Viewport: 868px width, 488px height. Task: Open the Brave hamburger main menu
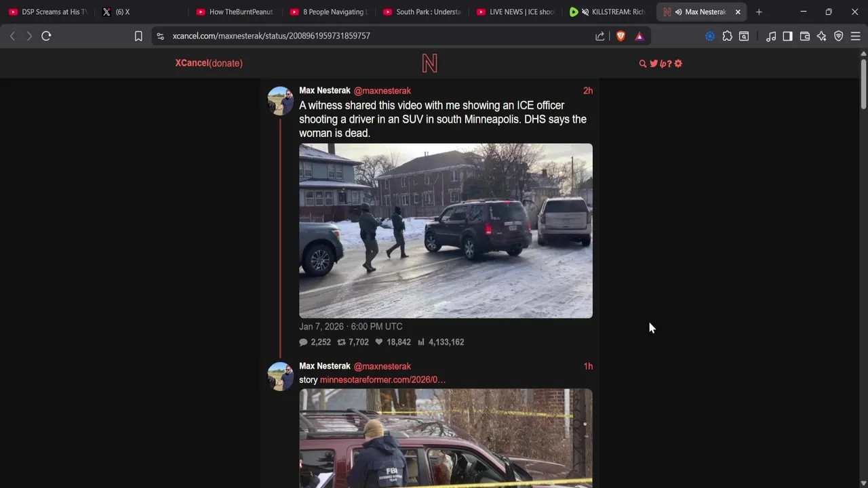[x=856, y=36]
